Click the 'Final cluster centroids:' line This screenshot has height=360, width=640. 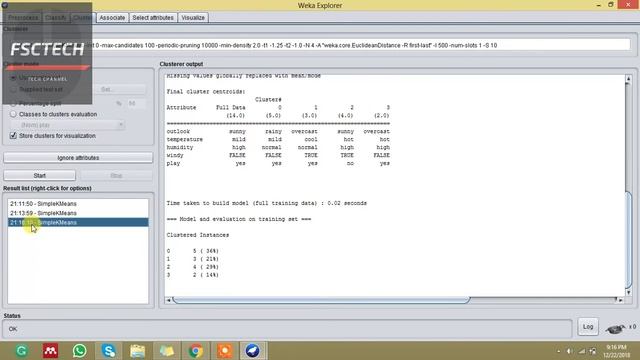point(206,91)
